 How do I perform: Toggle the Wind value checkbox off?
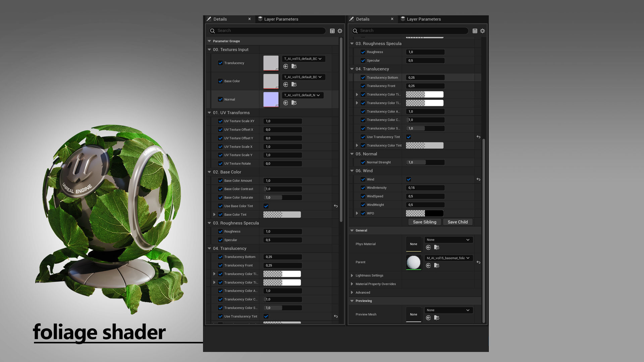point(409,179)
